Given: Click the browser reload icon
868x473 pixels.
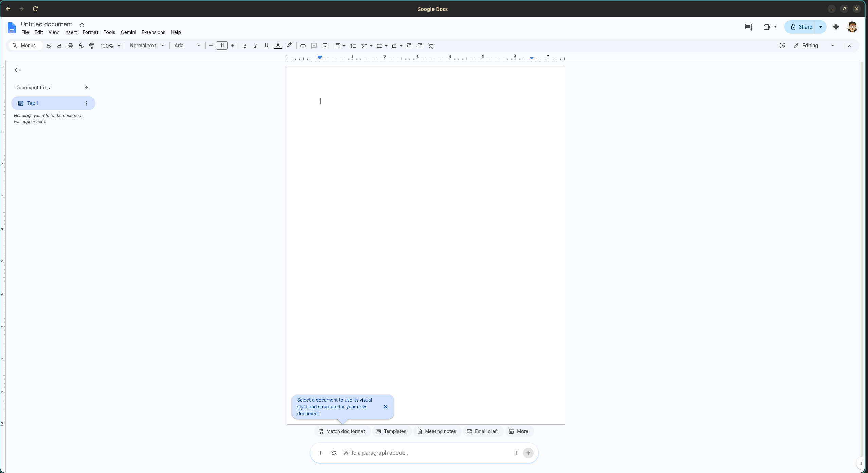Looking at the screenshot, I should point(35,9).
